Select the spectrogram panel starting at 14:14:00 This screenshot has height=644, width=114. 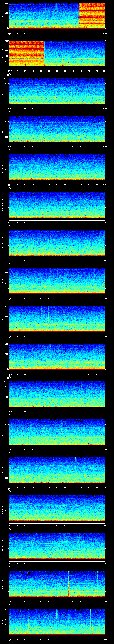(57, 16)
